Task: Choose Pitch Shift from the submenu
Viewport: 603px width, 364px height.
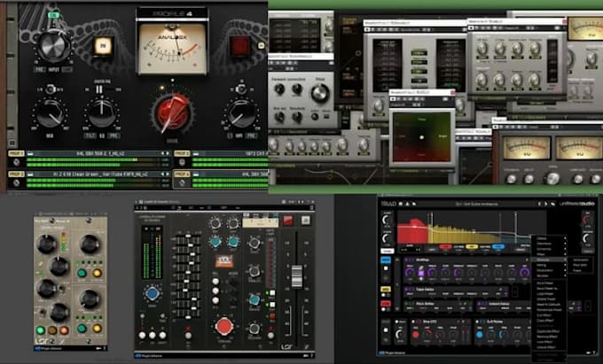Action: point(580,265)
